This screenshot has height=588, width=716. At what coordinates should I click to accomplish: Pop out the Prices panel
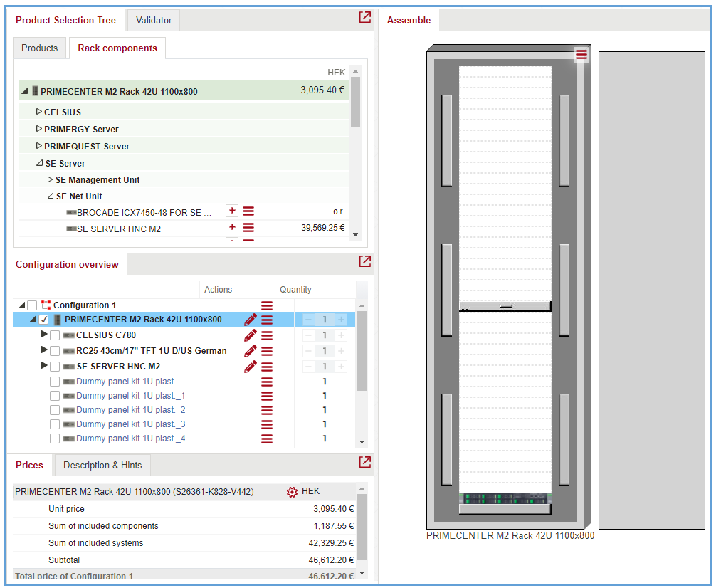(x=364, y=462)
